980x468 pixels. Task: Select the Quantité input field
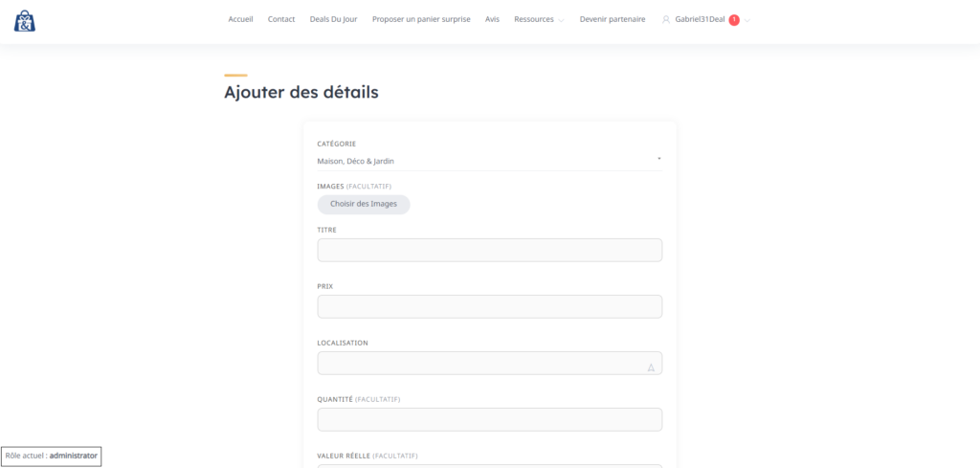click(x=489, y=420)
